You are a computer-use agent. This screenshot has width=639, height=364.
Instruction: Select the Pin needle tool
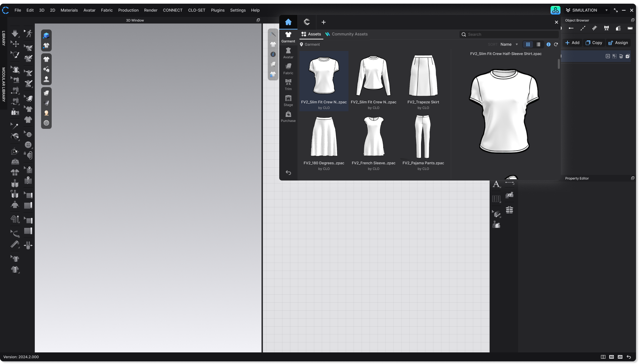15,126
